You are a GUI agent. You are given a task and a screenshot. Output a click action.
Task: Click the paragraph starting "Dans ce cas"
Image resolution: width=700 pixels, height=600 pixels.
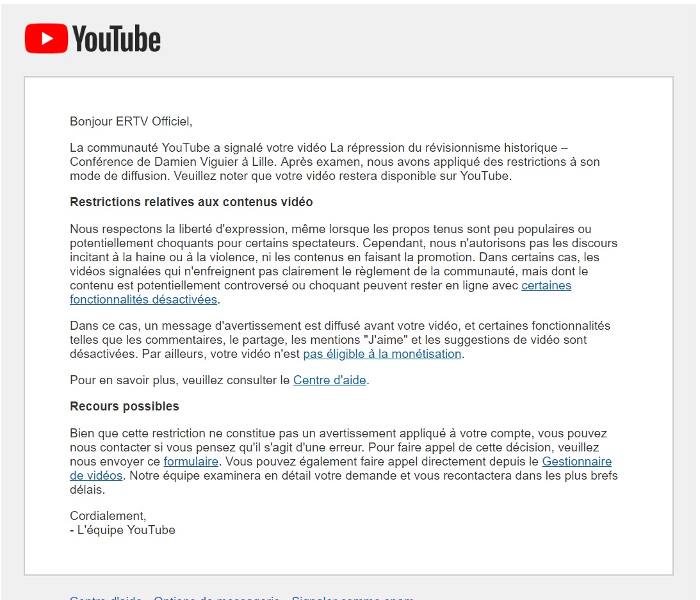(x=339, y=340)
